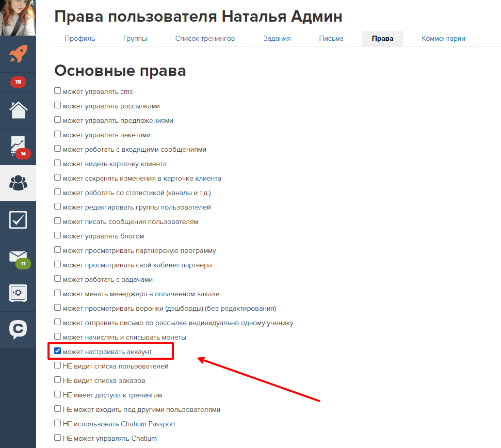Tick 'может редактировать группы пользователей'

click(57, 206)
